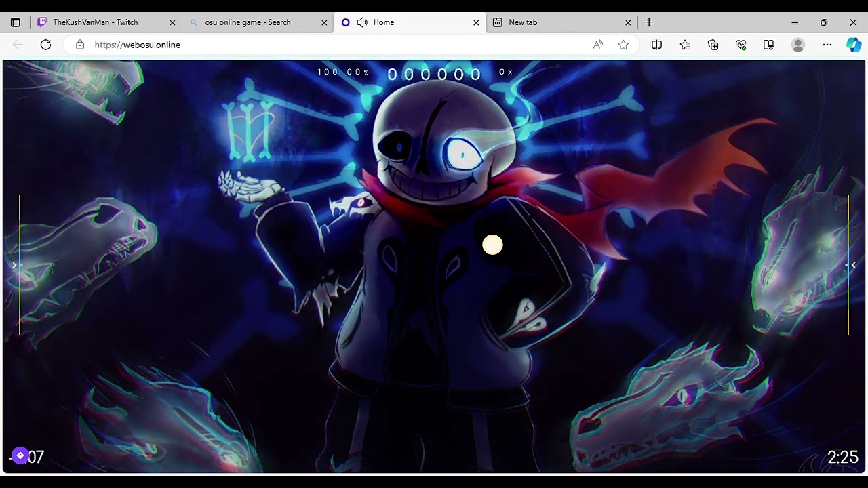Open the browser profile avatar

(798, 45)
